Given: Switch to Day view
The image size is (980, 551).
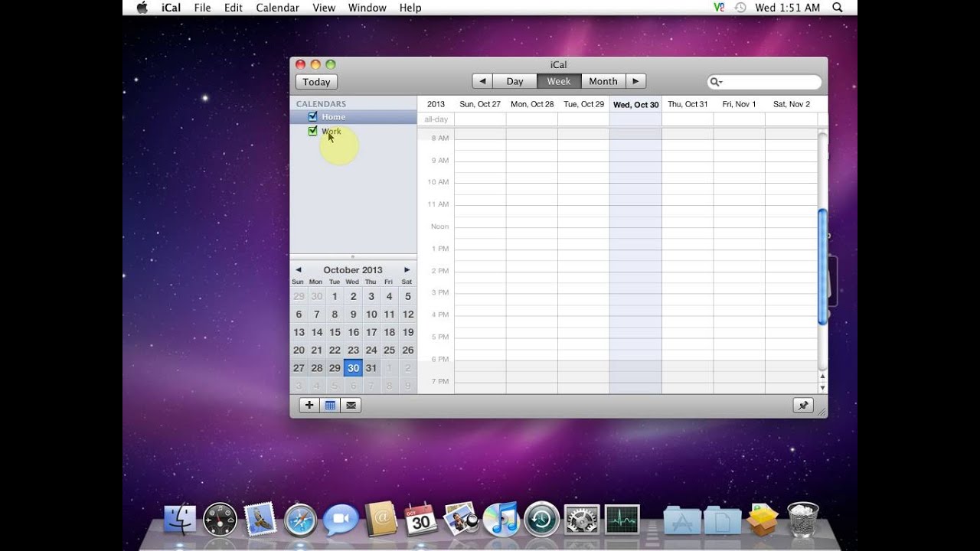Looking at the screenshot, I should (x=514, y=81).
